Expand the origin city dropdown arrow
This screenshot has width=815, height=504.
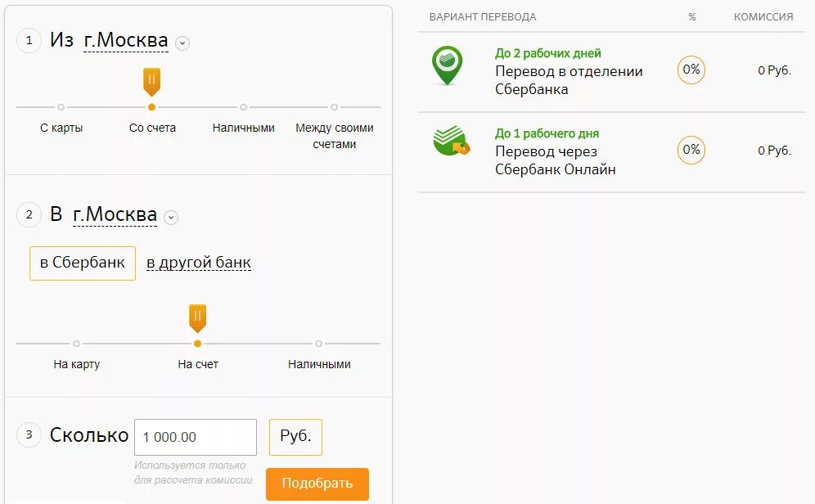[x=182, y=43]
